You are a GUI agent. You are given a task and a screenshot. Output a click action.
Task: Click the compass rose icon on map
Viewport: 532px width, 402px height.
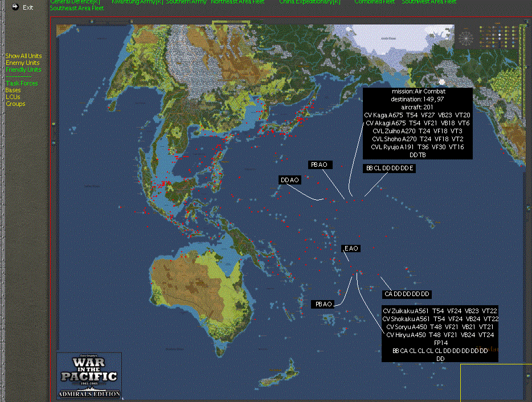point(465,38)
